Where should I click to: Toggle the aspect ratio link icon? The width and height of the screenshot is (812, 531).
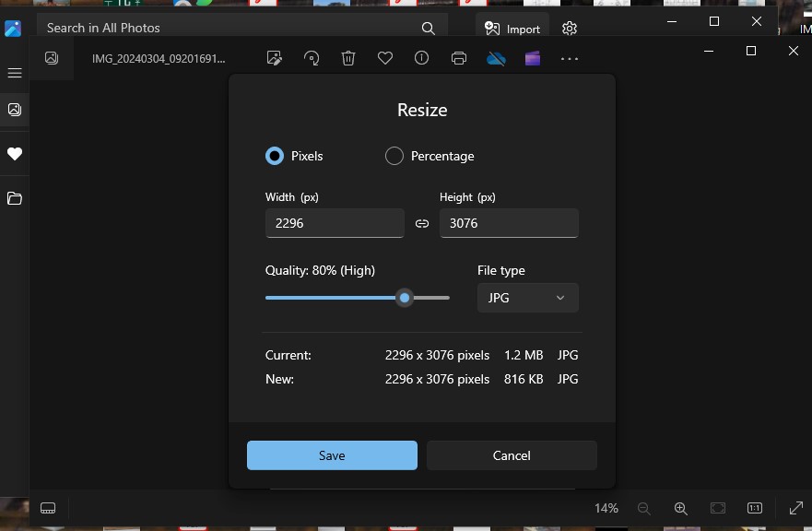[x=422, y=223]
